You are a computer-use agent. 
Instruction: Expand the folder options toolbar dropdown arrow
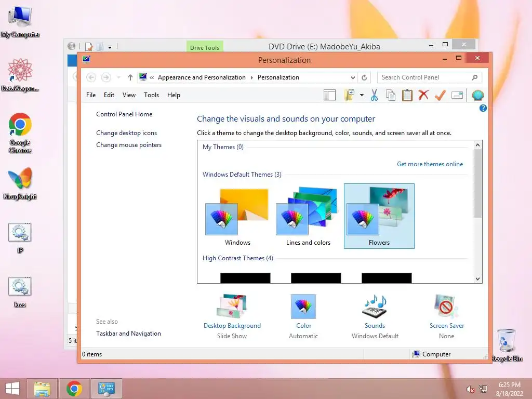(x=362, y=96)
